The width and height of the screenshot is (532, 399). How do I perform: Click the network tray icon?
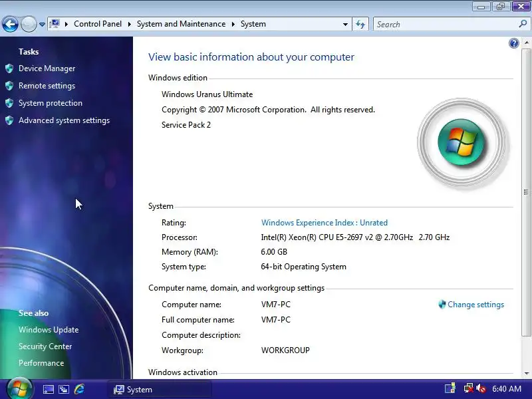[468, 388]
